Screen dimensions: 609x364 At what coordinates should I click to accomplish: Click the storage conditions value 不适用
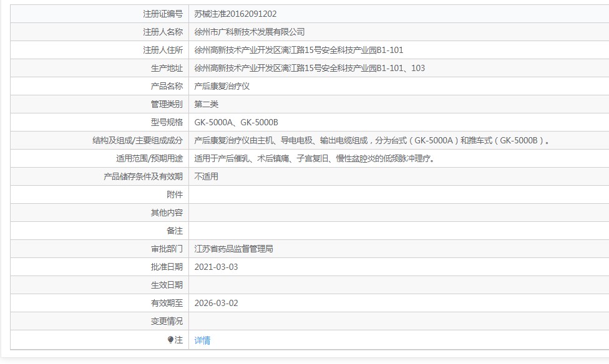click(207, 176)
